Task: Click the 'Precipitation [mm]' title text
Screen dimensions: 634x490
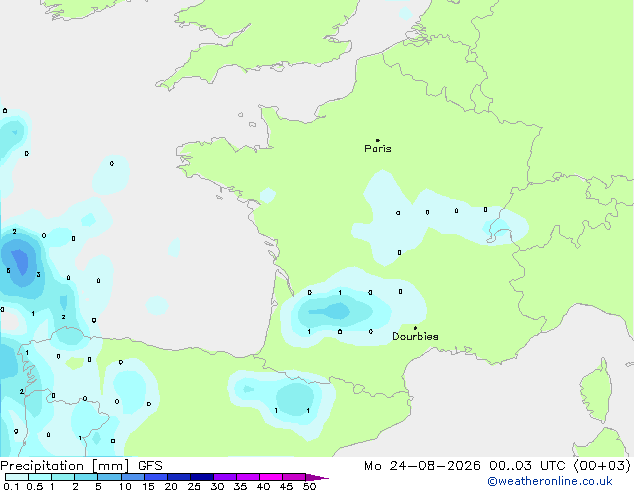Action: [65, 466]
